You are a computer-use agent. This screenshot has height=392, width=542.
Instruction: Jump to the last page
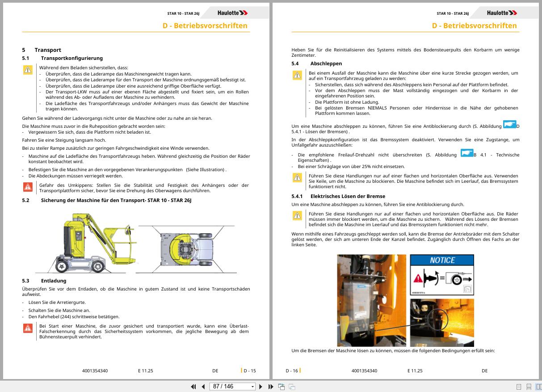pos(271,387)
